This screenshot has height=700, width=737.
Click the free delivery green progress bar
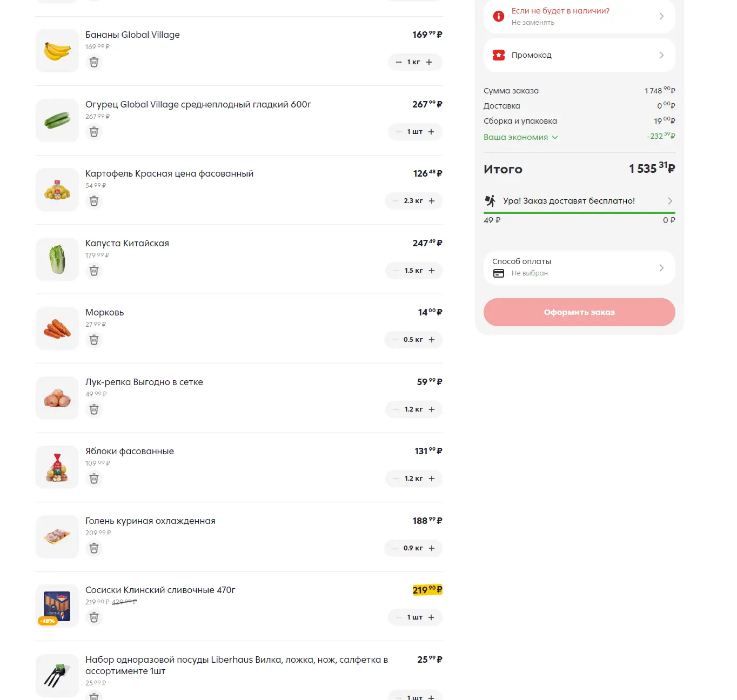tap(579, 213)
